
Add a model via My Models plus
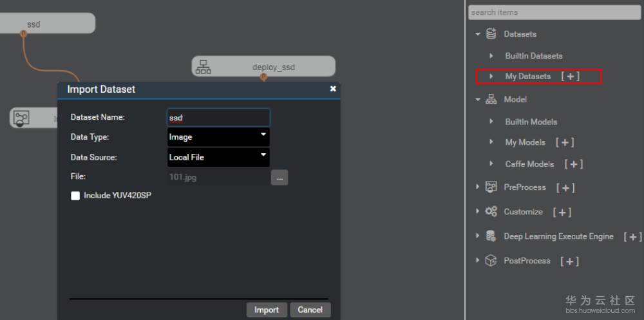tap(565, 142)
